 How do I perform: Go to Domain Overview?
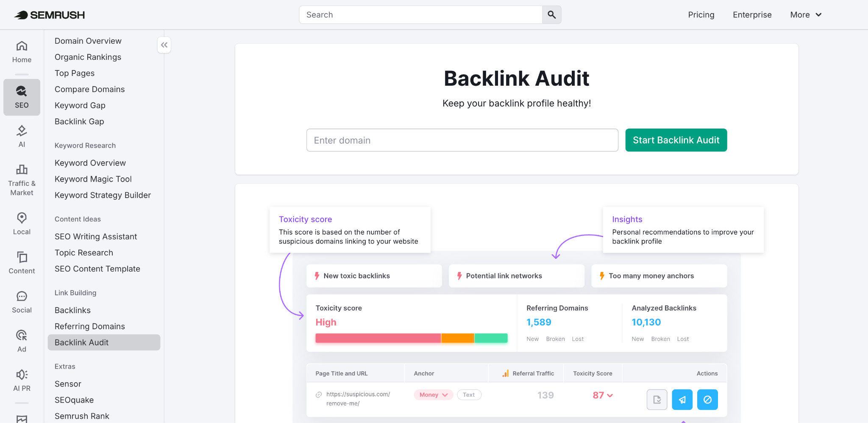[88, 41]
